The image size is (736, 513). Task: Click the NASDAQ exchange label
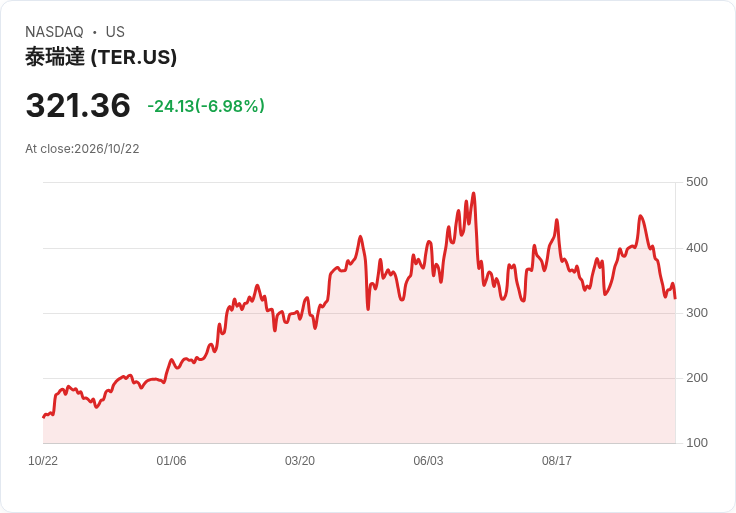(x=54, y=32)
